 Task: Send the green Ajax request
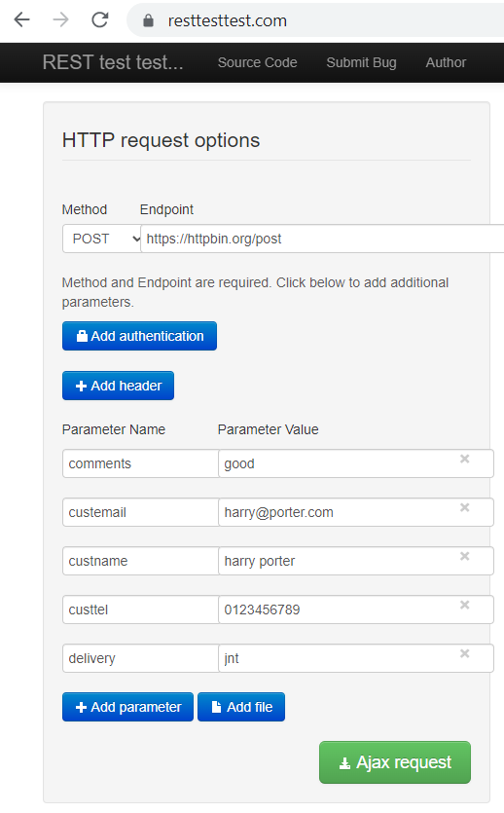click(x=395, y=762)
